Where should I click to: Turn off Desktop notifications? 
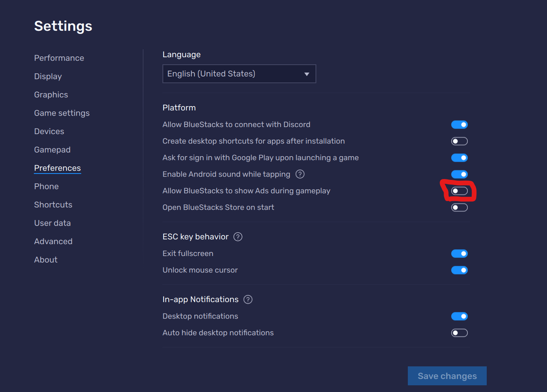pyautogui.click(x=459, y=317)
